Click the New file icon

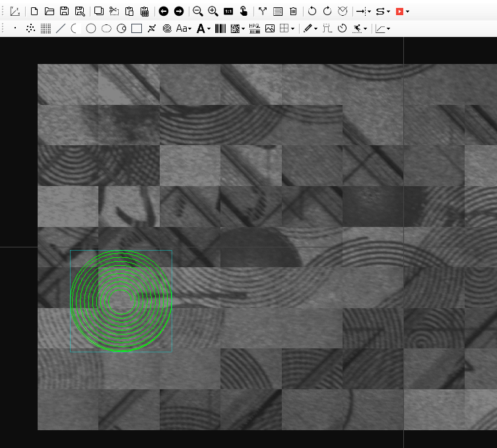coord(35,11)
